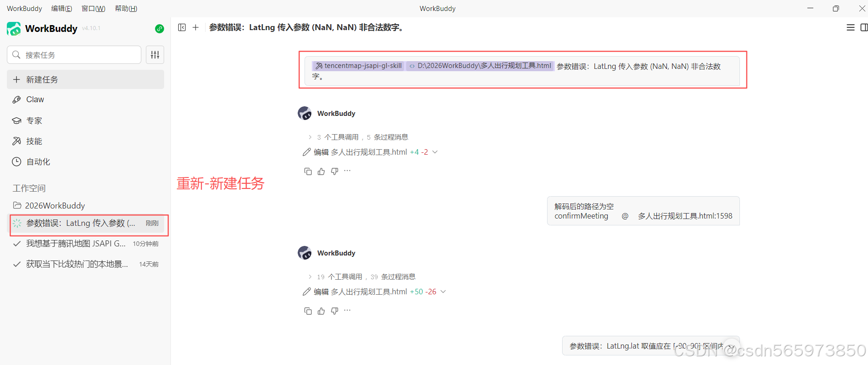Expand the +4 -2 edit diff chevron
868x365 pixels.
tap(435, 152)
